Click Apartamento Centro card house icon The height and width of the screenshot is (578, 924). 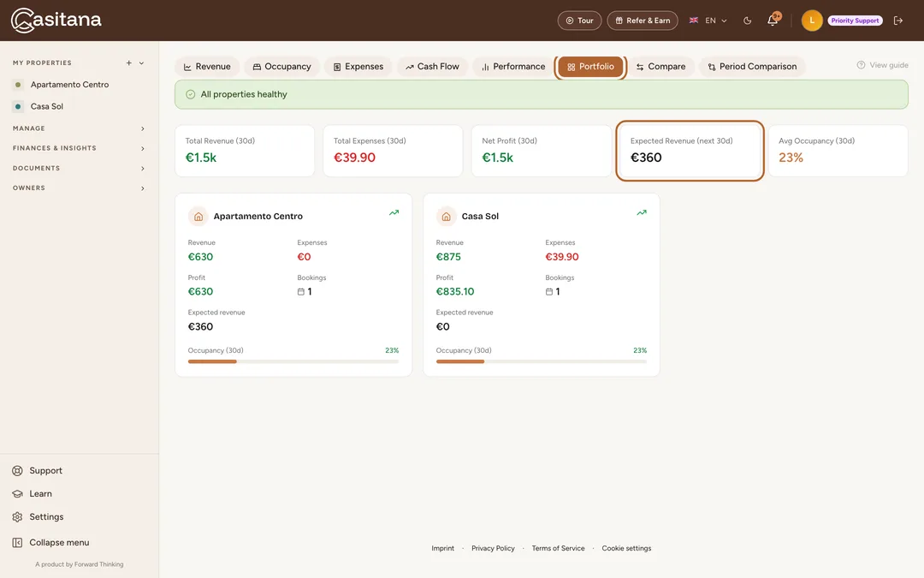pos(198,217)
